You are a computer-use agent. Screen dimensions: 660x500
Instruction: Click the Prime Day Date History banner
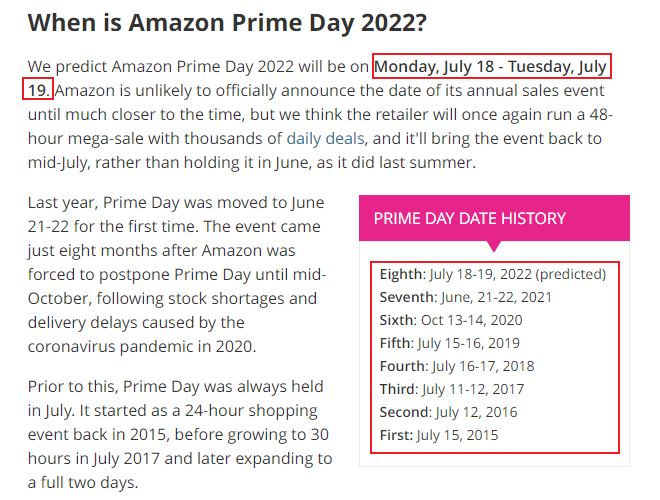pos(494,218)
